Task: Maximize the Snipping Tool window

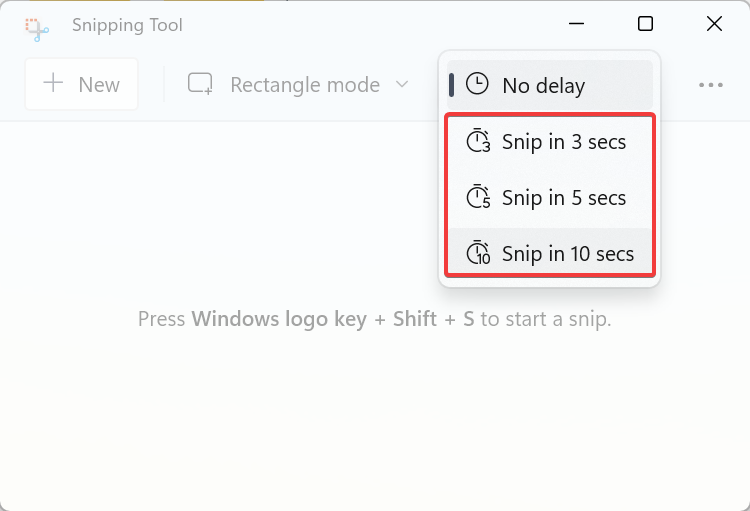Action: pyautogui.click(x=645, y=23)
